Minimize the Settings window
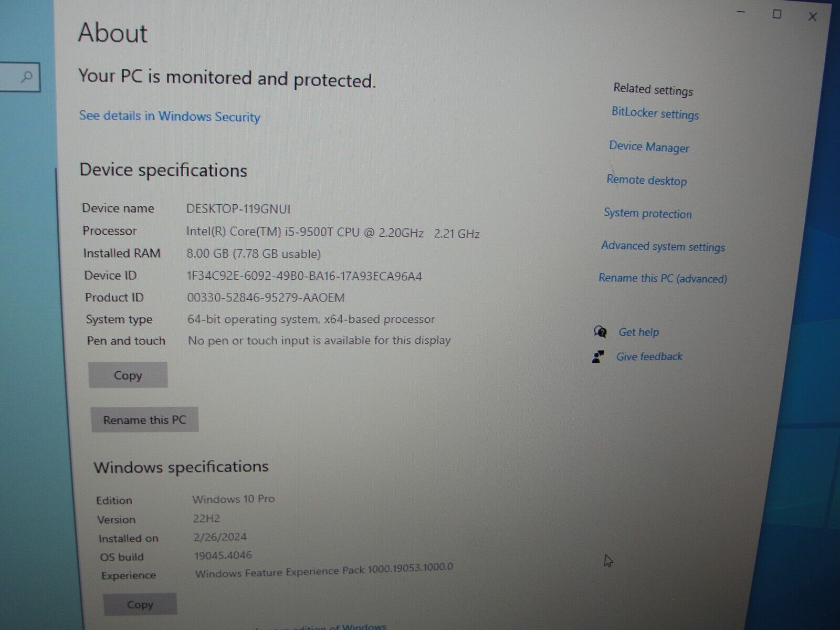840x630 pixels. click(740, 12)
